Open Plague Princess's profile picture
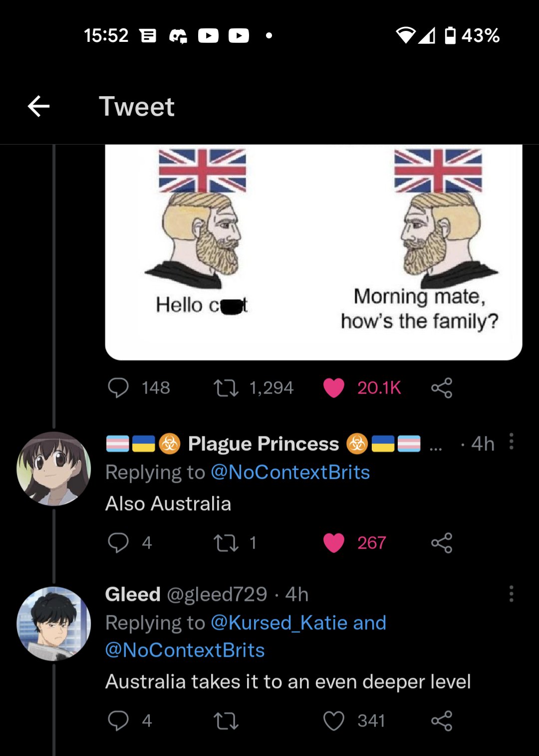 pos(54,469)
